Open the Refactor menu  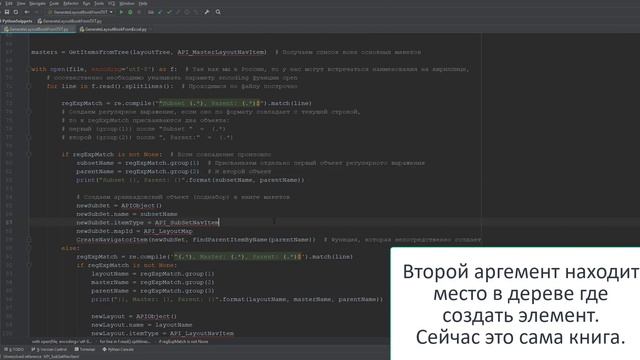71,3
